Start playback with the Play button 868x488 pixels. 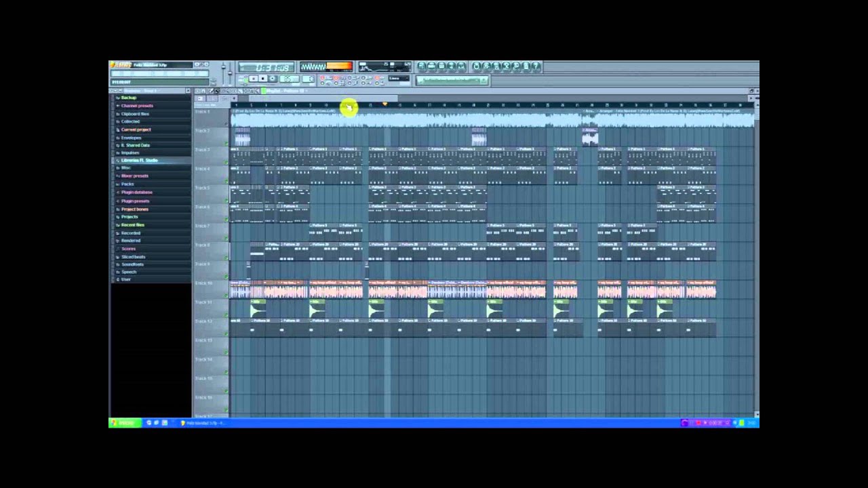(x=254, y=80)
